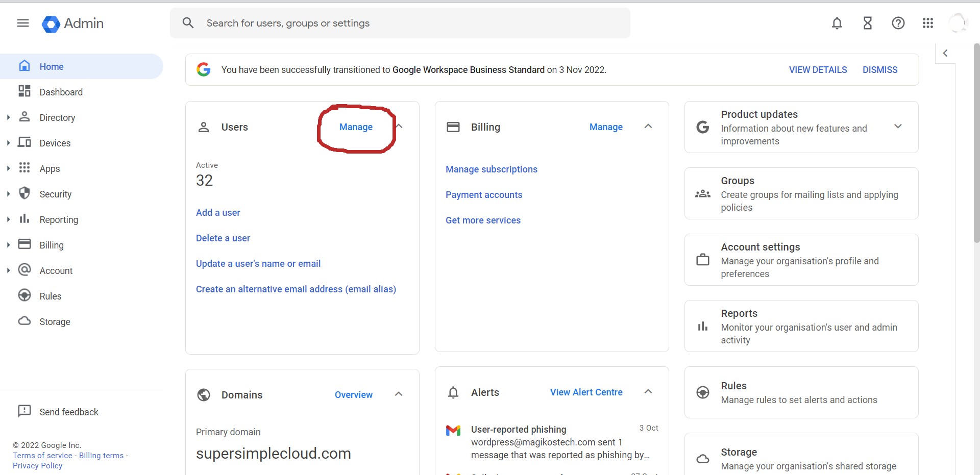
Task: Expand the Billing section in sidebar
Action: 8,245
